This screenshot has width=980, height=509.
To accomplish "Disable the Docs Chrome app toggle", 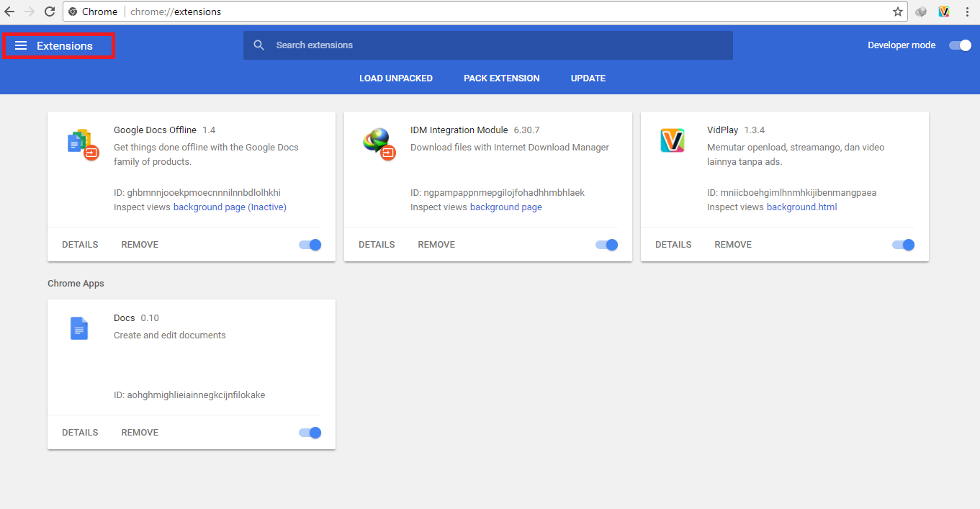I will [x=309, y=432].
